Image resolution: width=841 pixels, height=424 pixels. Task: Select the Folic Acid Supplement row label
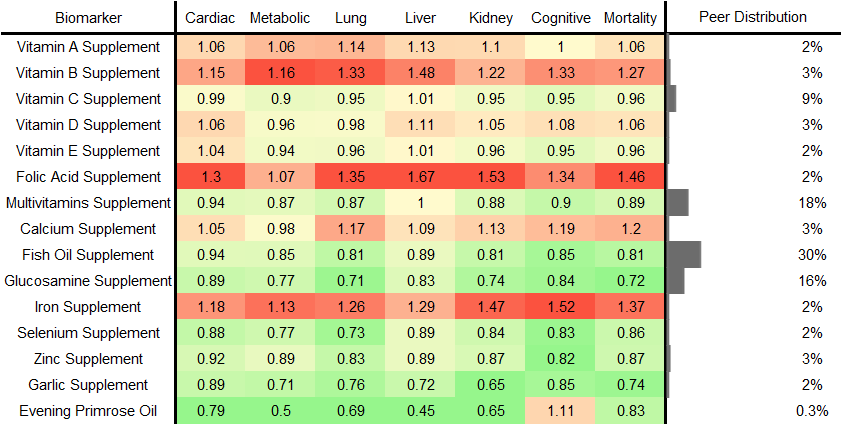90,177
